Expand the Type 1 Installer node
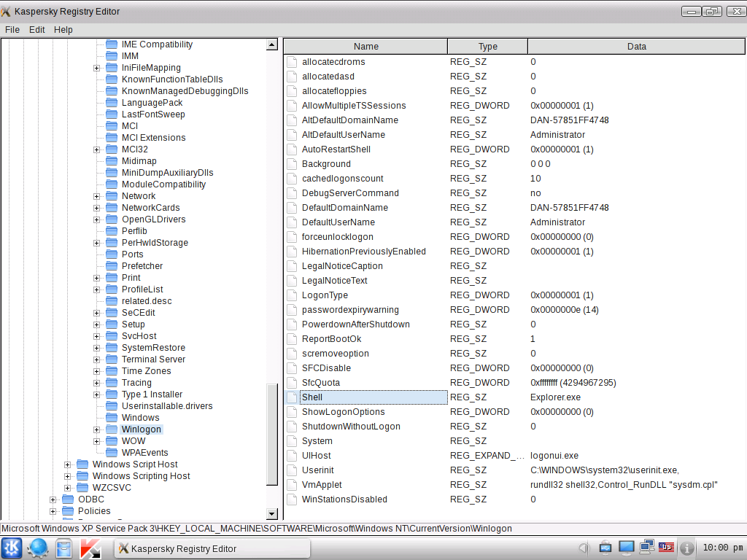 point(97,394)
